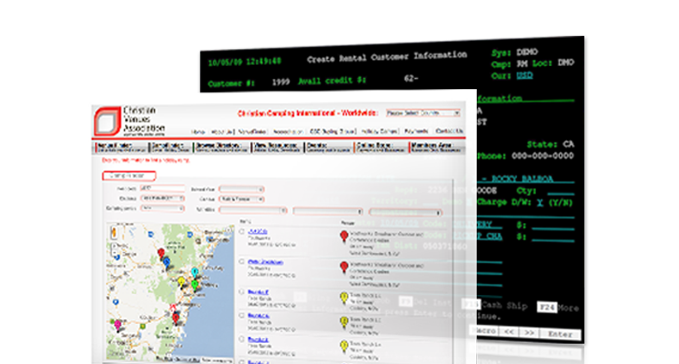Image resolution: width=679 pixels, height=364 pixels.
Task: Open the rightmost filter dropdown above results
Action: [x=405, y=212]
